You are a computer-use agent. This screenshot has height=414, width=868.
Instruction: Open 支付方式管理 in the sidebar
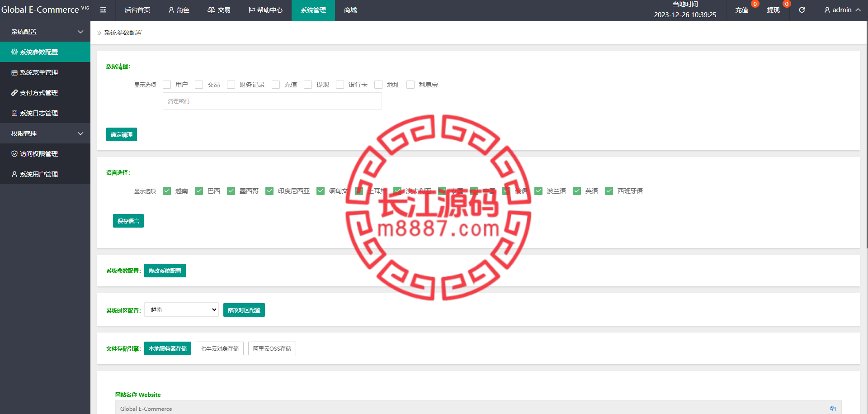[x=45, y=93]
